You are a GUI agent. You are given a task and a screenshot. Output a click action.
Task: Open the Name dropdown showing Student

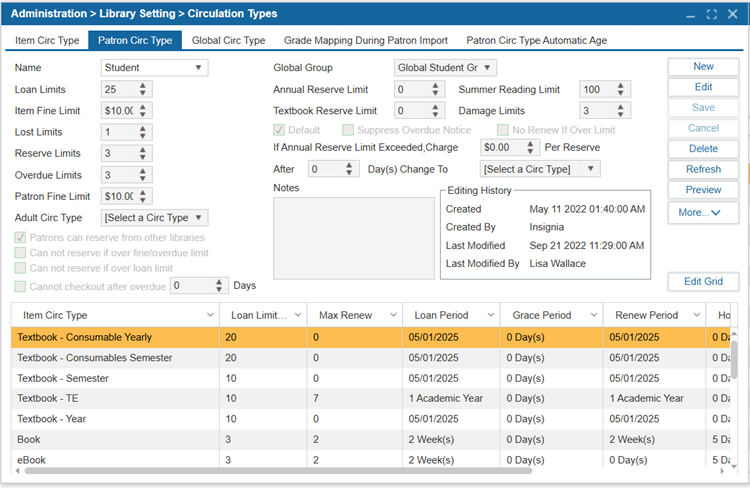[x=154, y=68]
